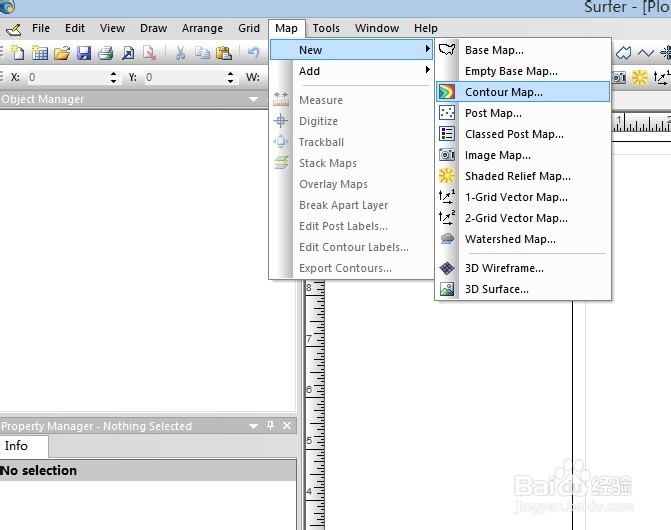Click the Save floppy disk icon
This screenshot has height=530, width=671.
click(84, 53)
